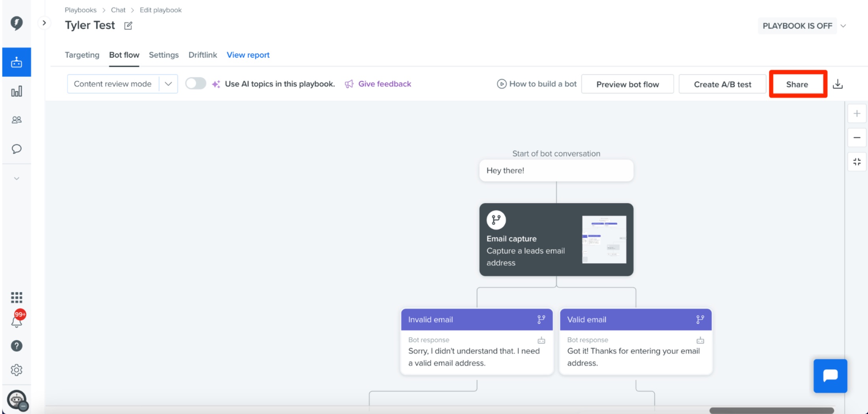Open the blue Drift chat widget
This screenshot has height=414, width=868.
click(830, 376)
